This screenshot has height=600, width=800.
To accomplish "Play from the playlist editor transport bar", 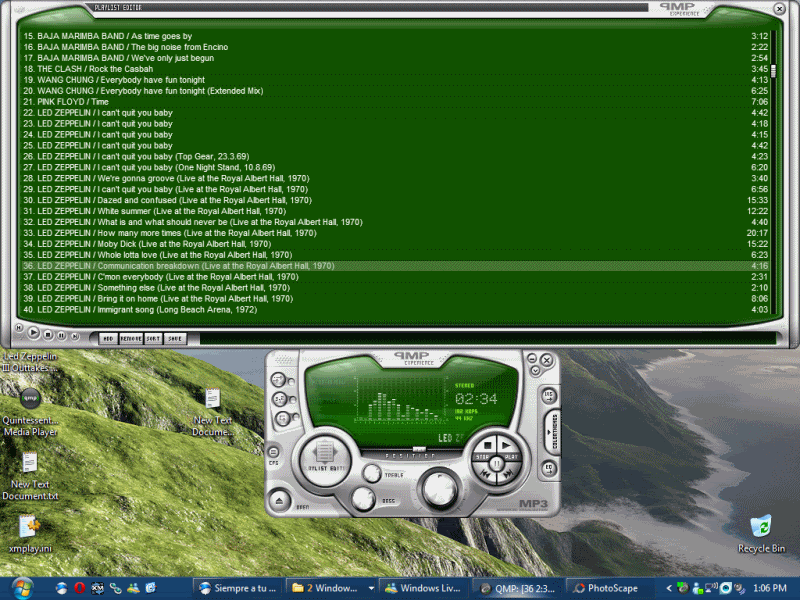I will tap(34, 333).
